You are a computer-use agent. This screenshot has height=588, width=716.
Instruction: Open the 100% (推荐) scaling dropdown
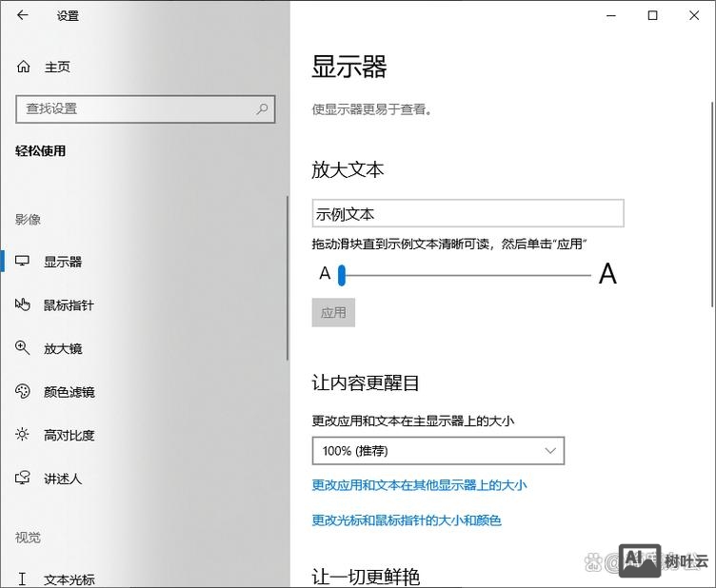(x=438, y=451)
